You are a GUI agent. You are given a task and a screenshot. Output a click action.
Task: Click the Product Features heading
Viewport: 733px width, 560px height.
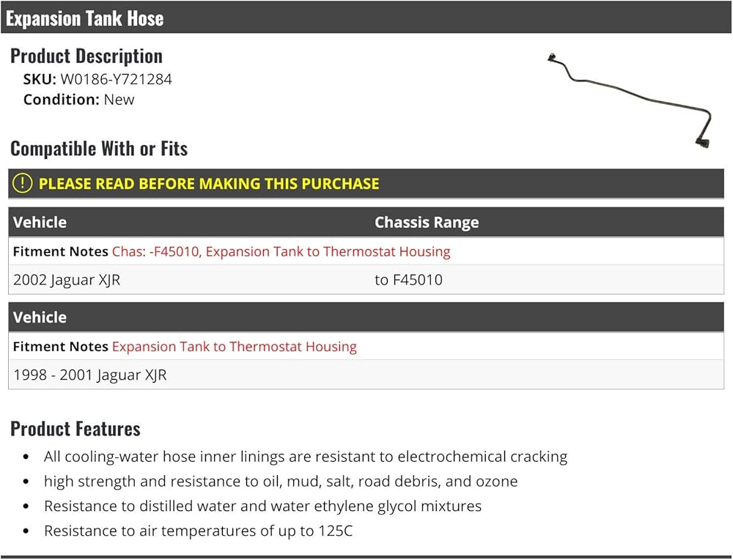pyautogui.click(x=75, y=429)
